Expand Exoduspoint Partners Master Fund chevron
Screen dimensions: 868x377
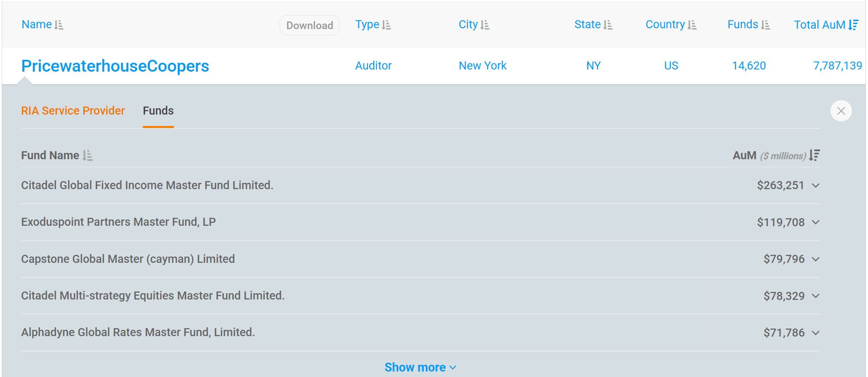pyautogui.click(x=815, y=222)
